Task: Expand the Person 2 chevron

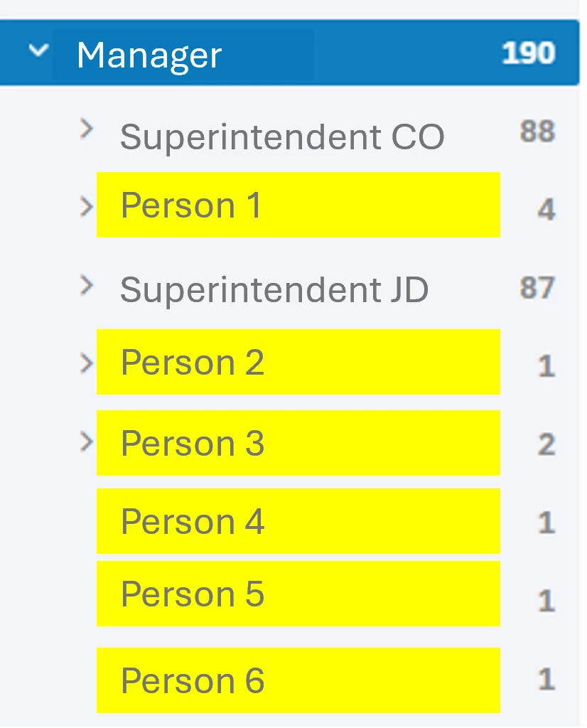Action: 86,363
